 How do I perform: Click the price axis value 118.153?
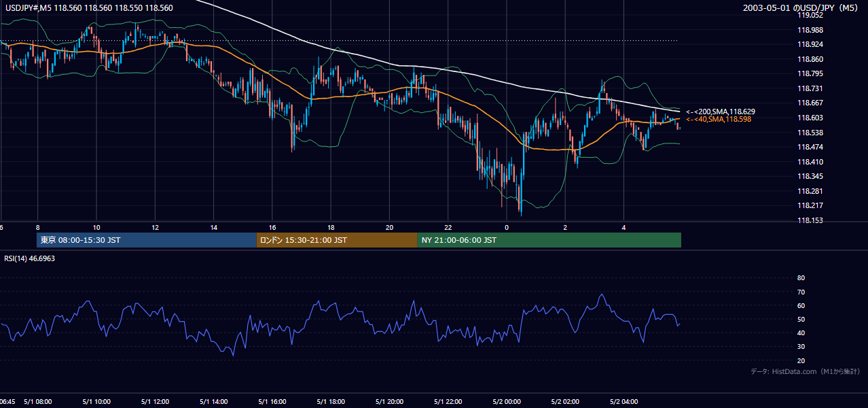[810, 220]
